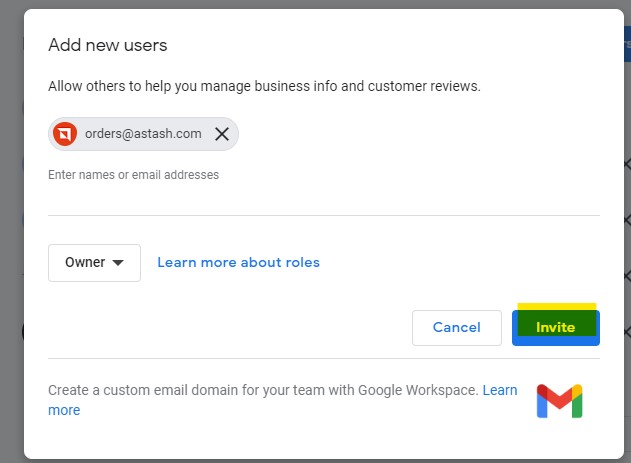Click partially hidden blue button behind dialog
Viewport: 631px width, 463px height.
click(x=628, y=44)
